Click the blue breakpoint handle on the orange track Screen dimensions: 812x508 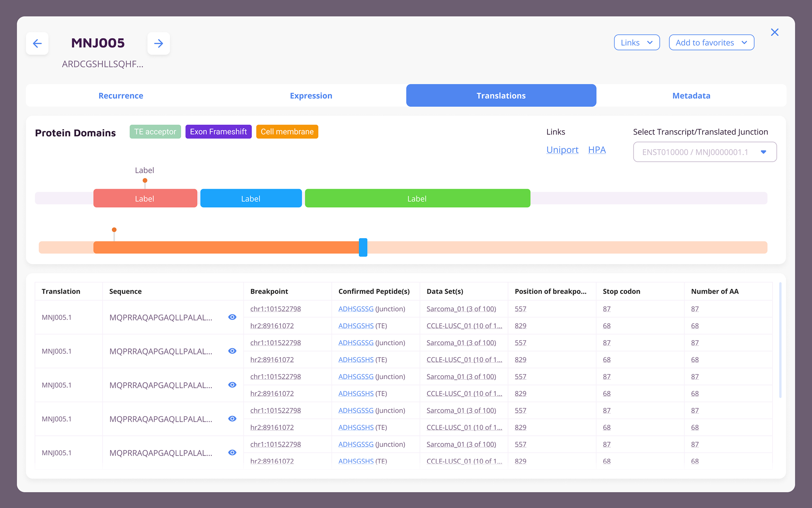tap(363, 247)
